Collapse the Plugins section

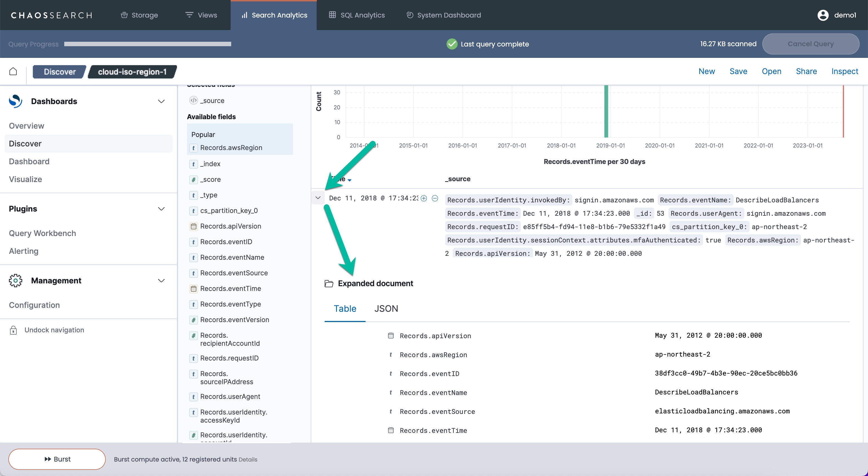pos(161,209)
